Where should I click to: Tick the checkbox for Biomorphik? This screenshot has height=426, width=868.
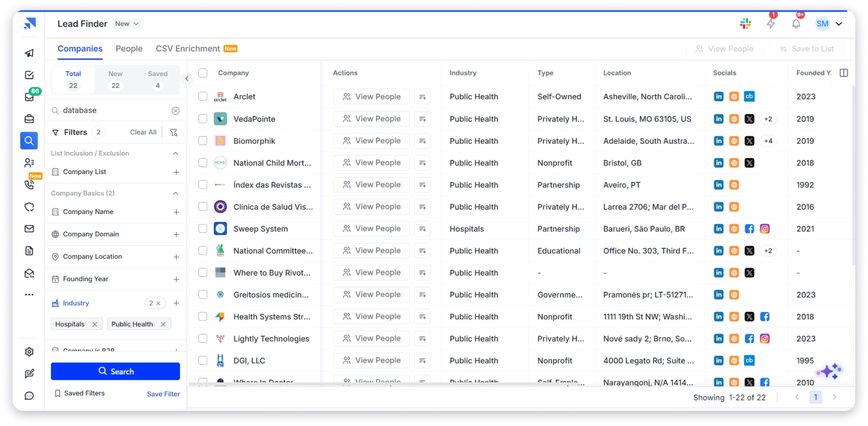203,141
